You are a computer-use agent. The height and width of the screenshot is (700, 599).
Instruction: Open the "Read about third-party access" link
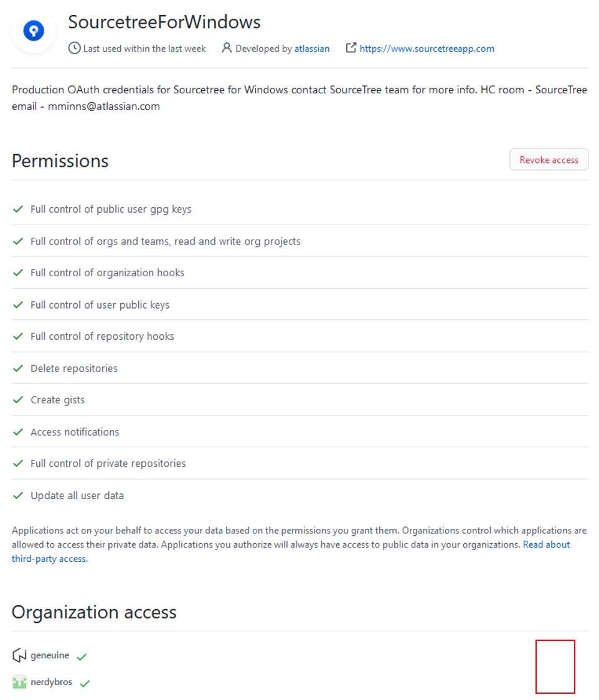546,545
